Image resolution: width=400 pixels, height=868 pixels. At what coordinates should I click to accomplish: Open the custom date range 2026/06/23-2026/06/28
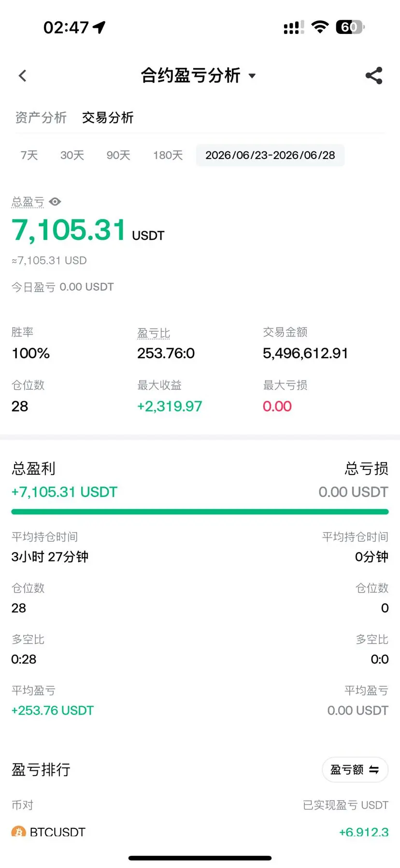pyautogui.click(x=270, y=155)
